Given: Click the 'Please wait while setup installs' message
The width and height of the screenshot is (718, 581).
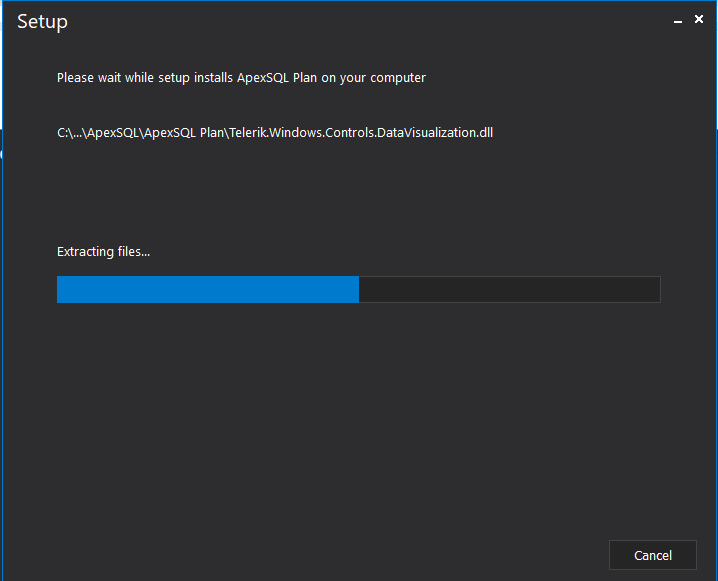Looking at the screenshot, I should click(241, 78).
